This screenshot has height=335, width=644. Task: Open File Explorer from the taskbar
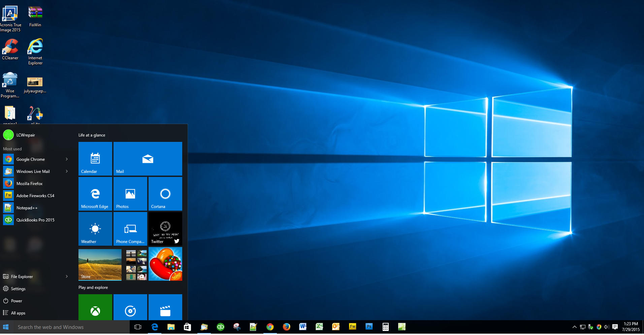171,327
